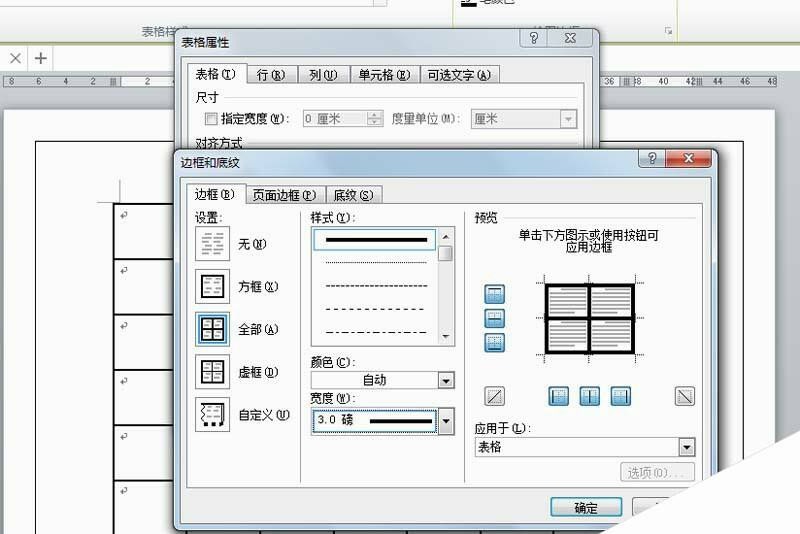Switch to 行 tab in table properties

[271, 75]
